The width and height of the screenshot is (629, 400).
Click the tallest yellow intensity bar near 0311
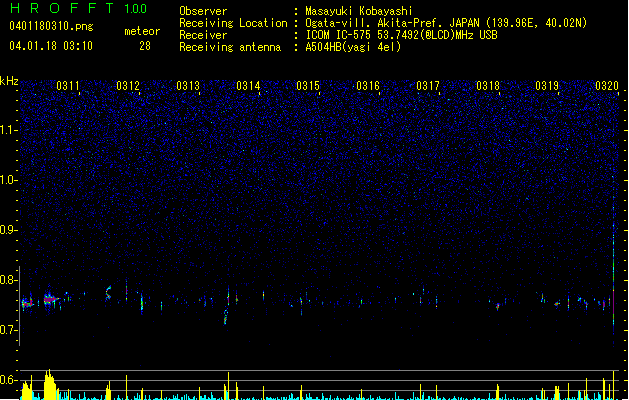pos(49,385)
